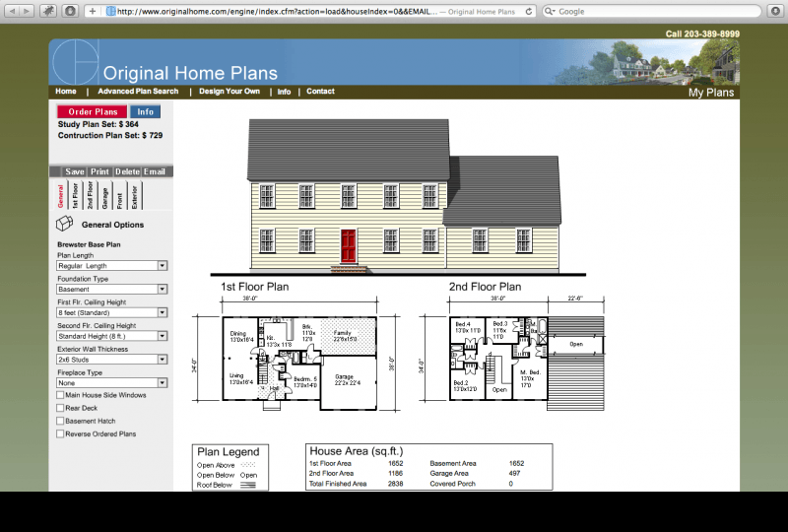Click the 'Brewster Base Plan' heading
Image resolution: width=788 pixels, height=532 pixels.
(89, 244)
